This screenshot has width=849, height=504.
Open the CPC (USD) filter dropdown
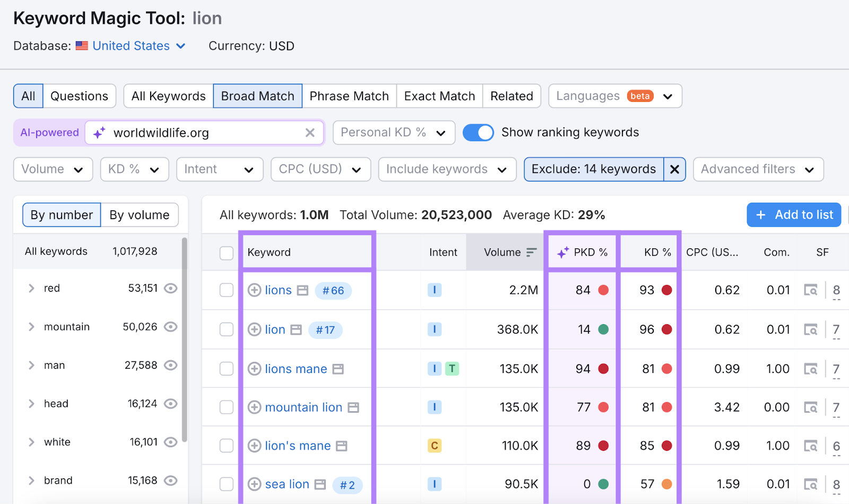pos(320,169)
